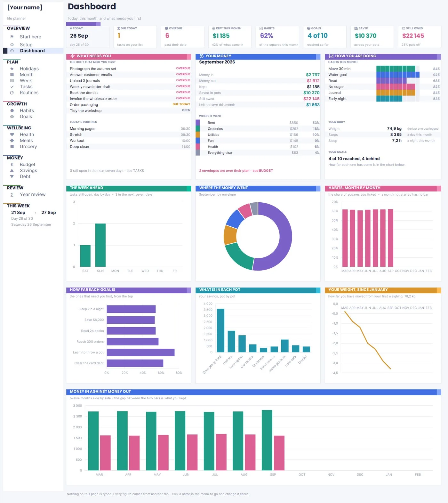Click the 62% habits figure
The width and height of the screenshot is (448, 503).
(267, 36)
